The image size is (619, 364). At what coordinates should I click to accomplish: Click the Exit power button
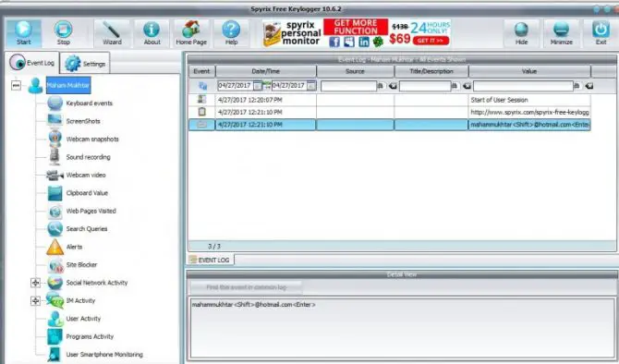[x=601, y=33]
